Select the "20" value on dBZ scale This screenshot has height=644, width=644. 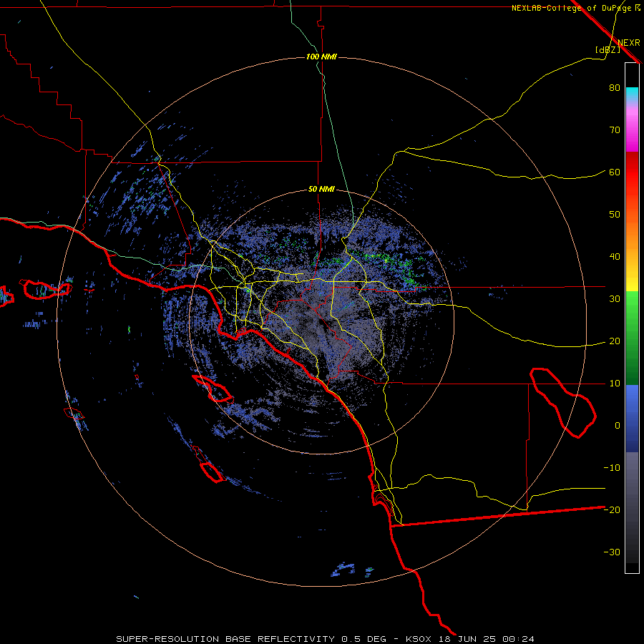click(x=615, y=341)
